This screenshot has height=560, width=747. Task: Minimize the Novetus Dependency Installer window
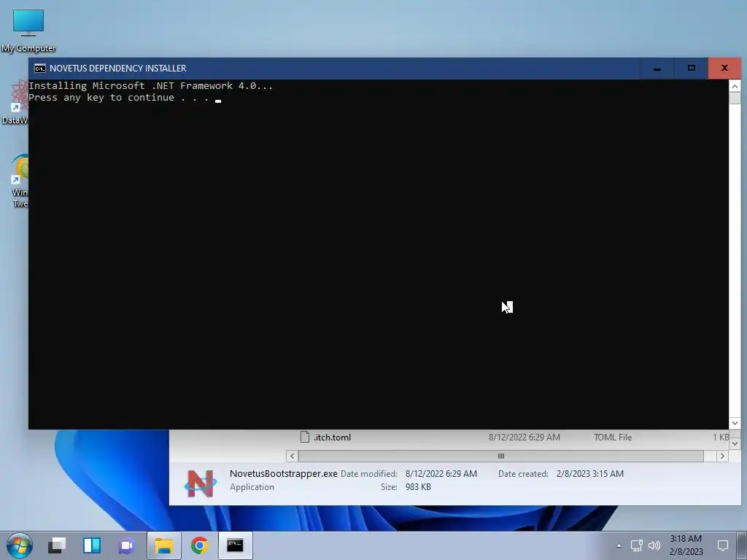coord(657,69)
